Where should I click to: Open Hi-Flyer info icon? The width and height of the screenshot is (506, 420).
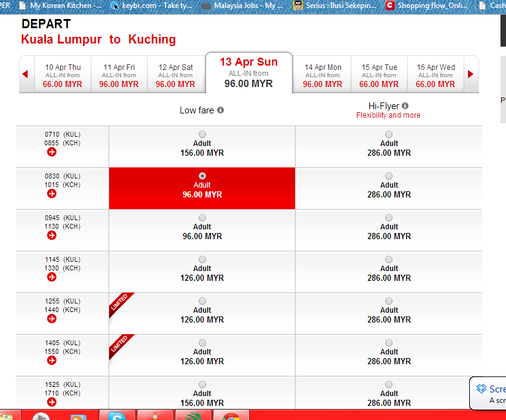(405, 106)
